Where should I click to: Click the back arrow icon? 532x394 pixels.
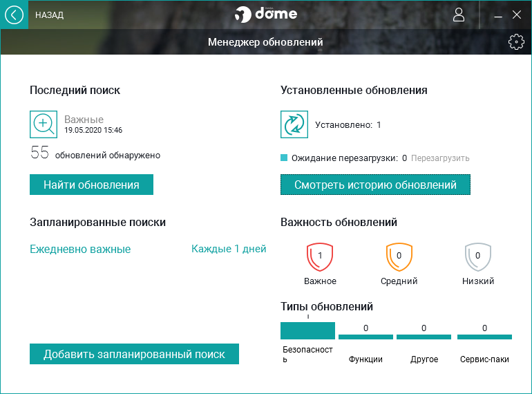click(x=14, y=15)
